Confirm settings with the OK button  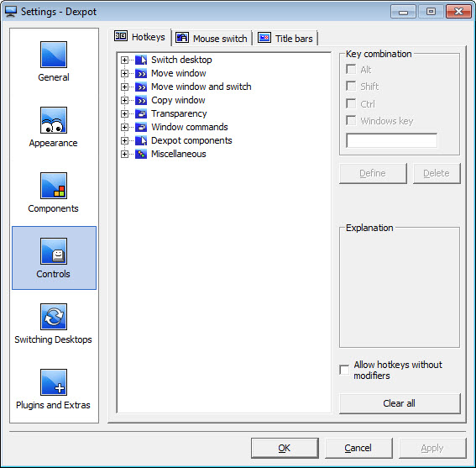pyautogui.click(x=285, y=448)
